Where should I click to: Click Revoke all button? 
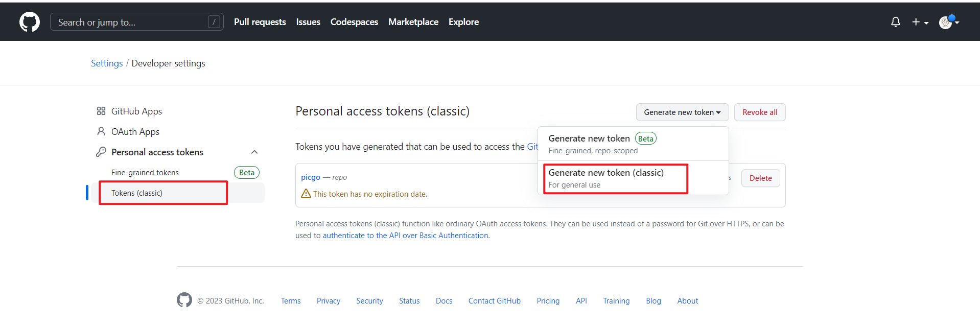pos(760,112)
